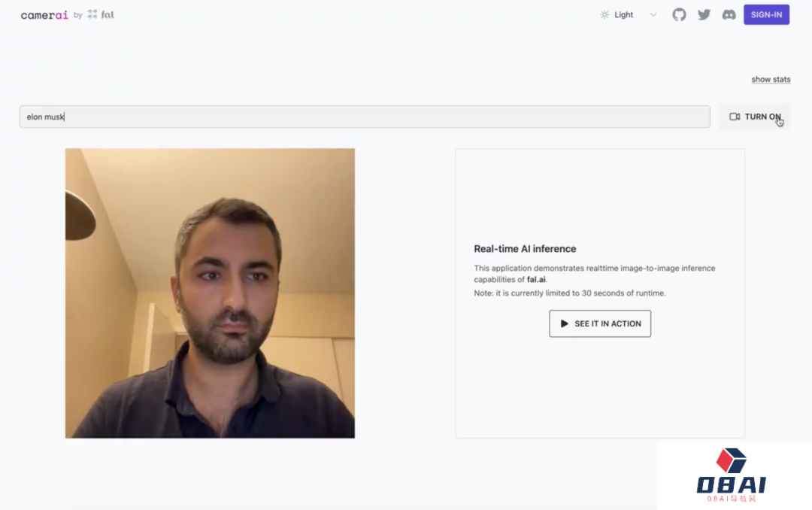
Task: Click the SEE IT IN ACTION button
Action: [600, 323]
